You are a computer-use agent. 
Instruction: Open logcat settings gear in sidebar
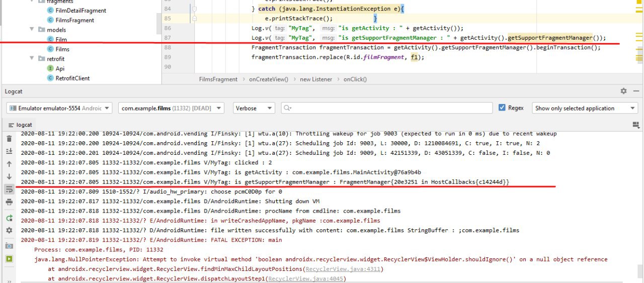(x=9, y=230)
